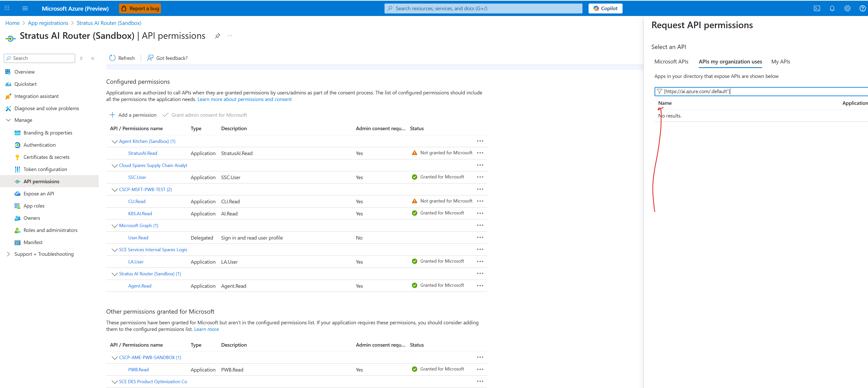Collapse the left menu with double chevron

(93, 58)
